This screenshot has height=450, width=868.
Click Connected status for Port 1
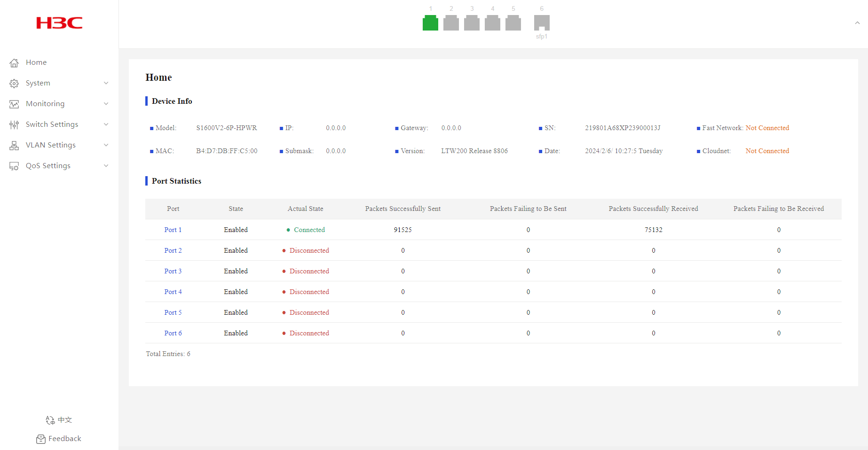pos(309,230)
